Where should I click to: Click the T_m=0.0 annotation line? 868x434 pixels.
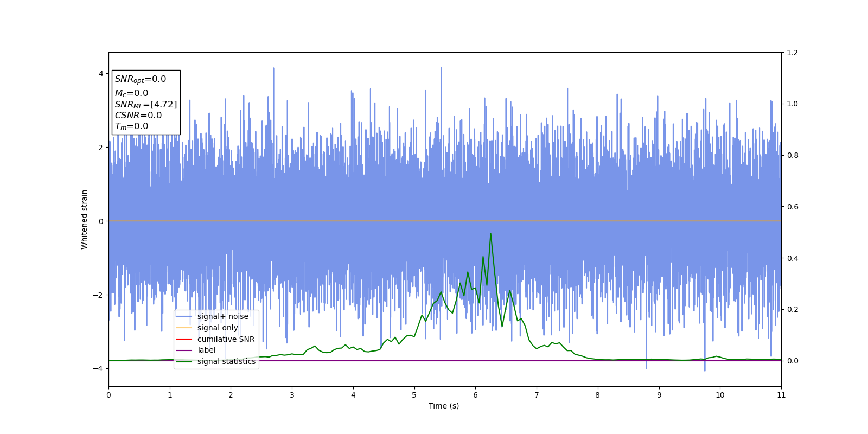coord(131,126)
